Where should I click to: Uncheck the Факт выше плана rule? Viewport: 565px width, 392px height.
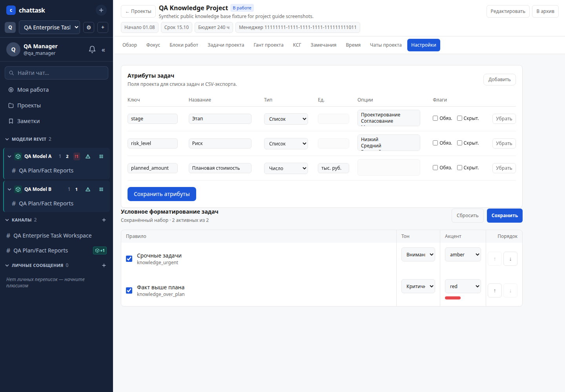[129, 290]
